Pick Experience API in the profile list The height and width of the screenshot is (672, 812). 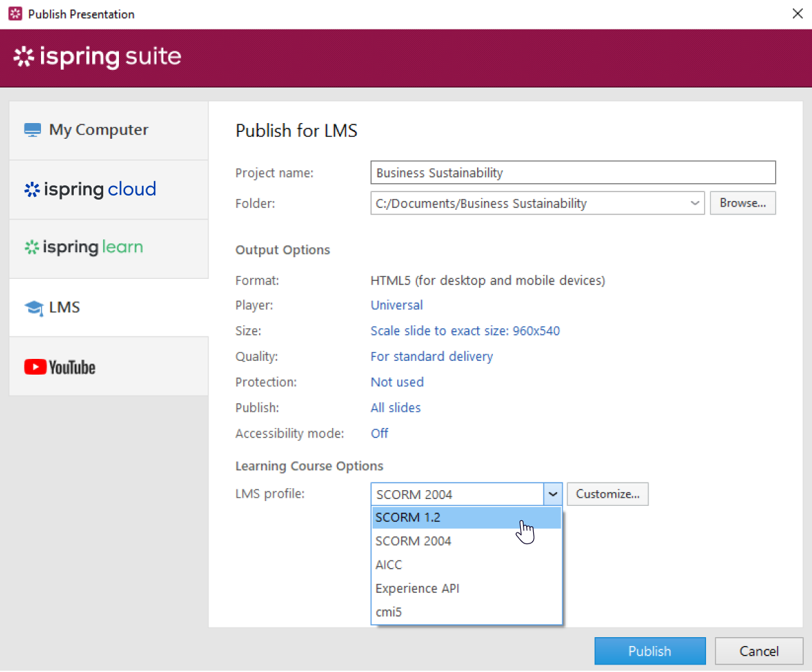tap(417, 589)
